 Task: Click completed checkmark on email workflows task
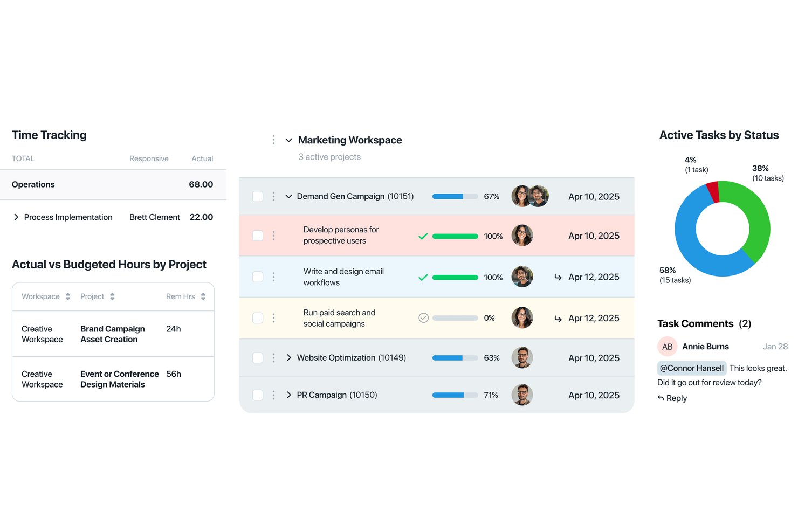click(423, 277)
